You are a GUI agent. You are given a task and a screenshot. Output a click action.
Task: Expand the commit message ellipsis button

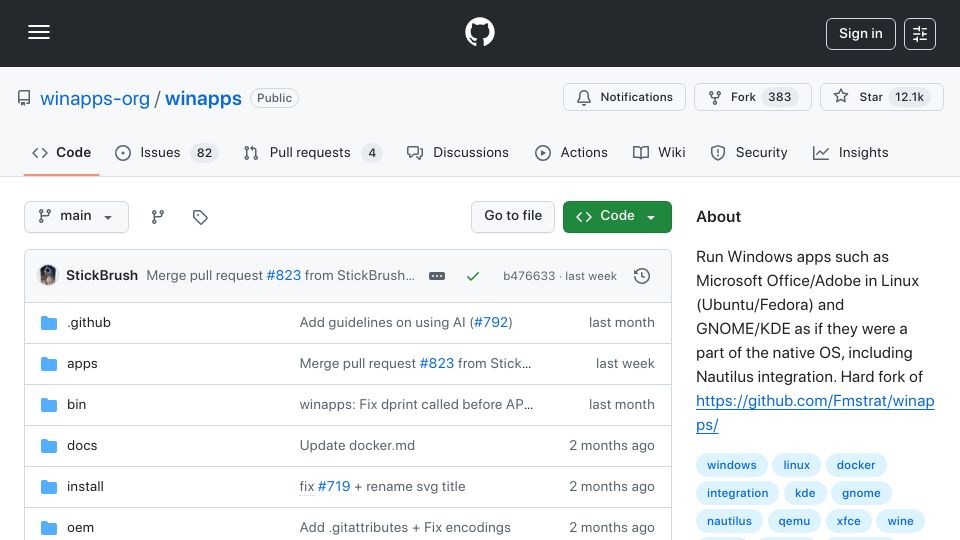437,276
